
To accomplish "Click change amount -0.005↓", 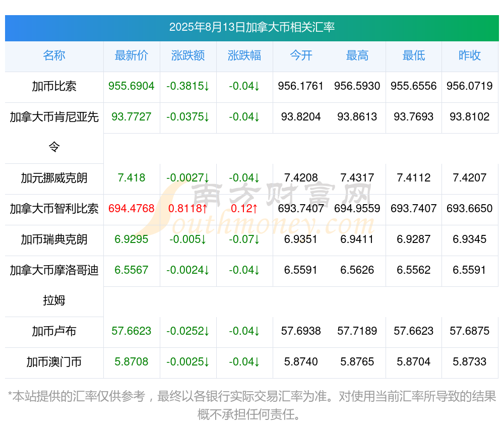I will click(x=188, y=239).
